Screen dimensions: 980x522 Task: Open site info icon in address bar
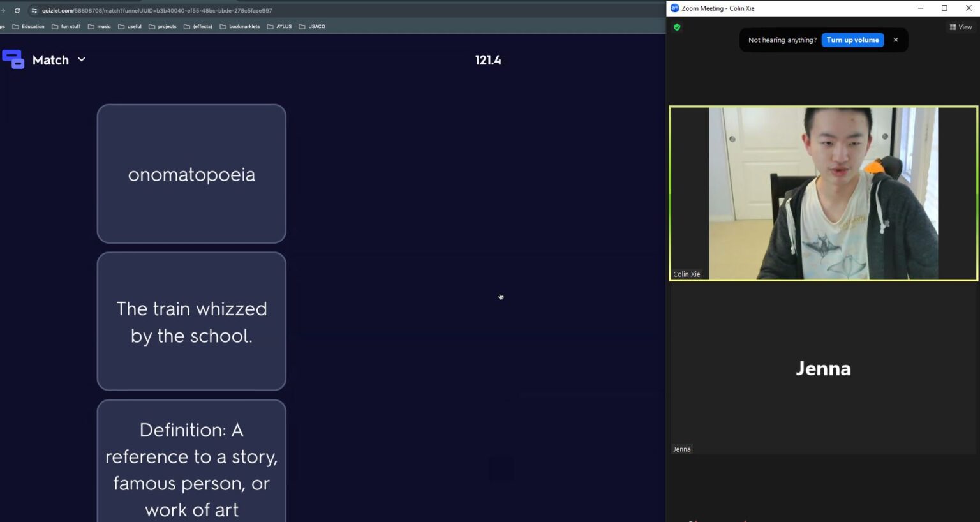click(x=34, y=11)
